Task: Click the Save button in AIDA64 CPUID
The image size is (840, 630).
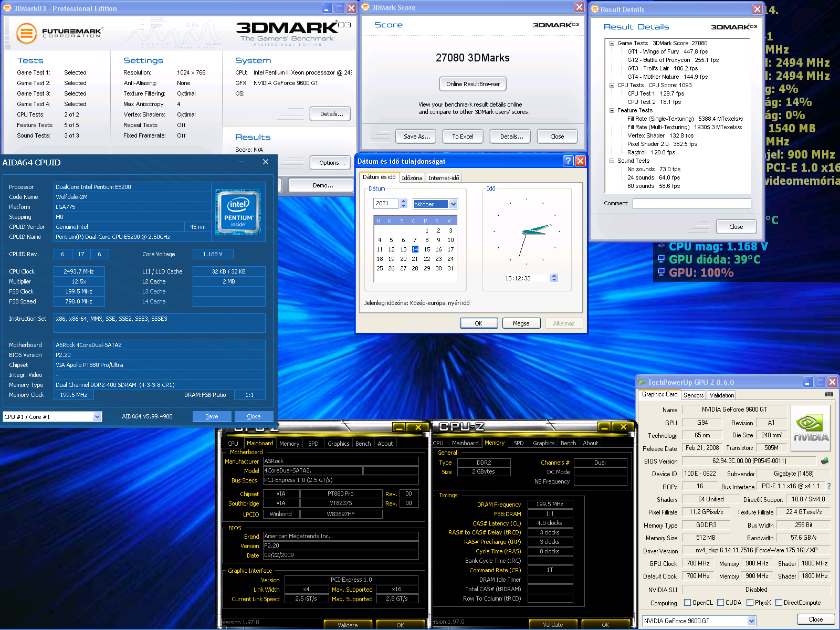Action: pyautogui.click(x=212, y=416)
